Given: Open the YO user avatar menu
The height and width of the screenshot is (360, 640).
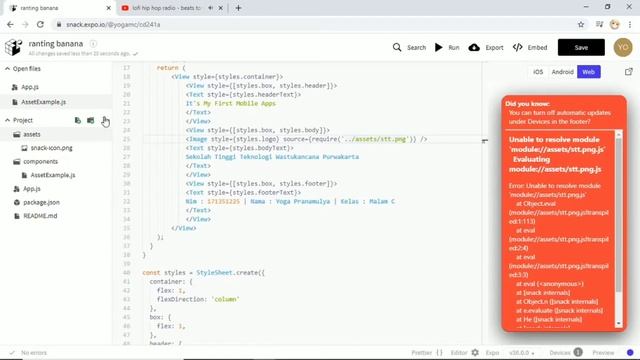Looking at the screenshot, I should pyautogui.click(x=623, y=47).
